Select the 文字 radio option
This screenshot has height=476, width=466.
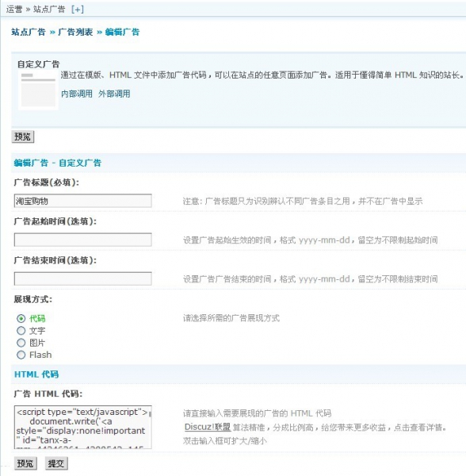tap(21, 331)
